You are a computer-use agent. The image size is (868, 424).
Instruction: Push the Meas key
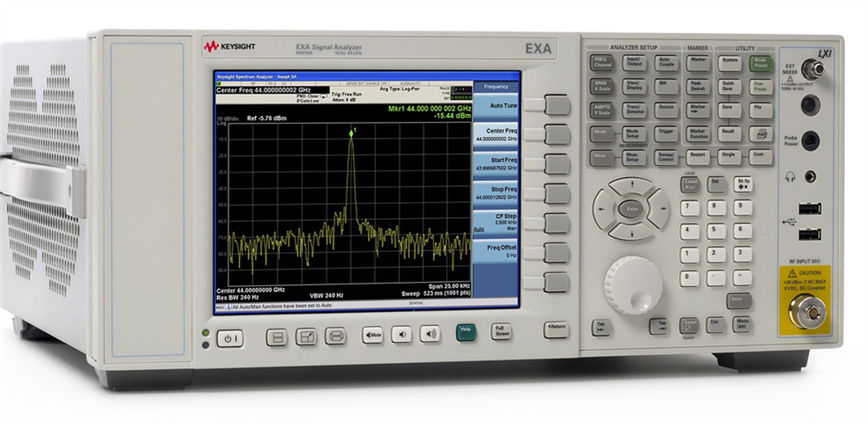(x=601, y=158)
